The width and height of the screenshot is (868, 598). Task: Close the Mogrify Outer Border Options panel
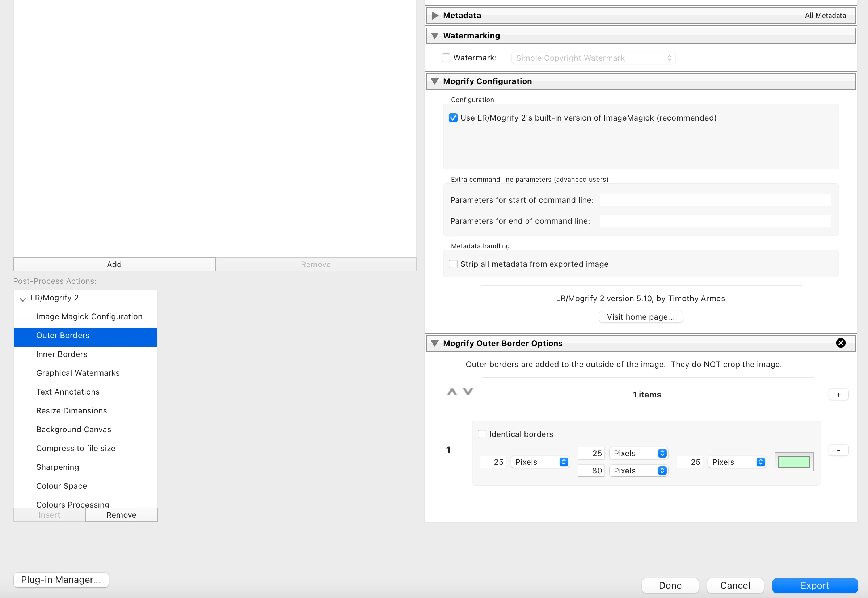[840, 343]
